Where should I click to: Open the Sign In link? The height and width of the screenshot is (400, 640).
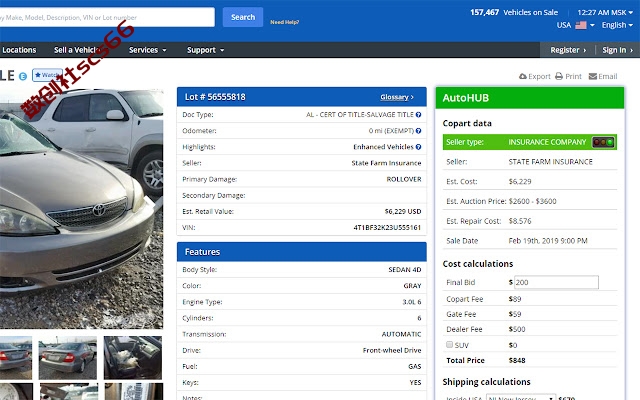click(x=617, y=50)
